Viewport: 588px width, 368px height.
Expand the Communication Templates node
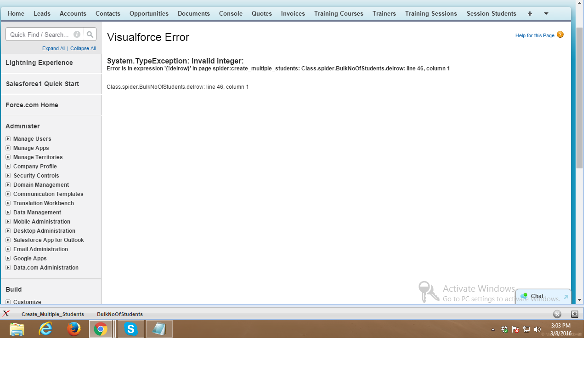pos(8,194)
